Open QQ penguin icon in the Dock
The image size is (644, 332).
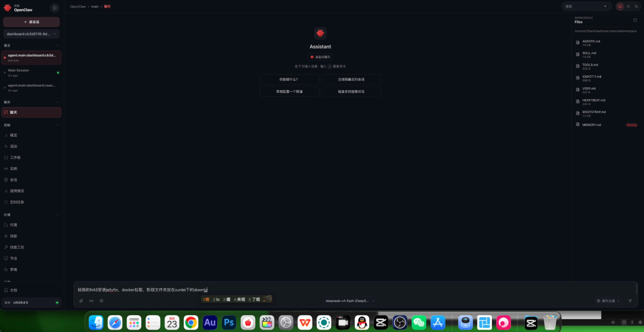coord(362,322)
